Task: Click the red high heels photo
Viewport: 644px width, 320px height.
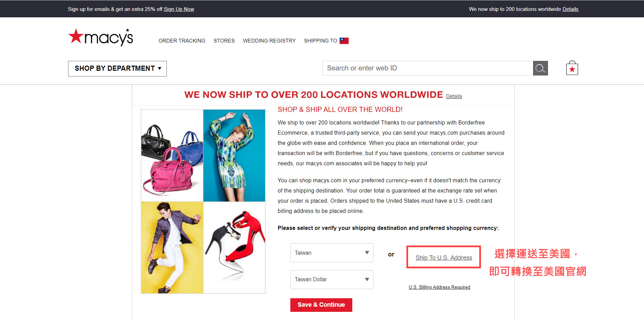Action: coord(234,248)
